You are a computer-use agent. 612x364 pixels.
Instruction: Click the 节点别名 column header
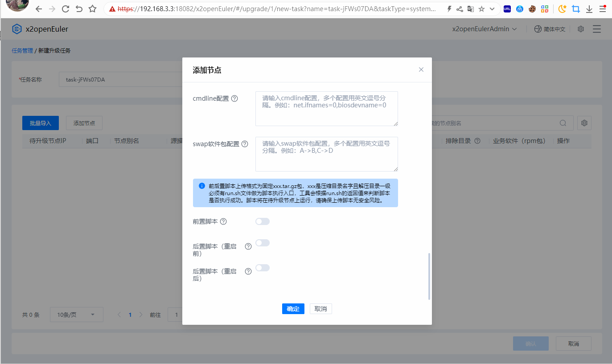pos(126,141)
